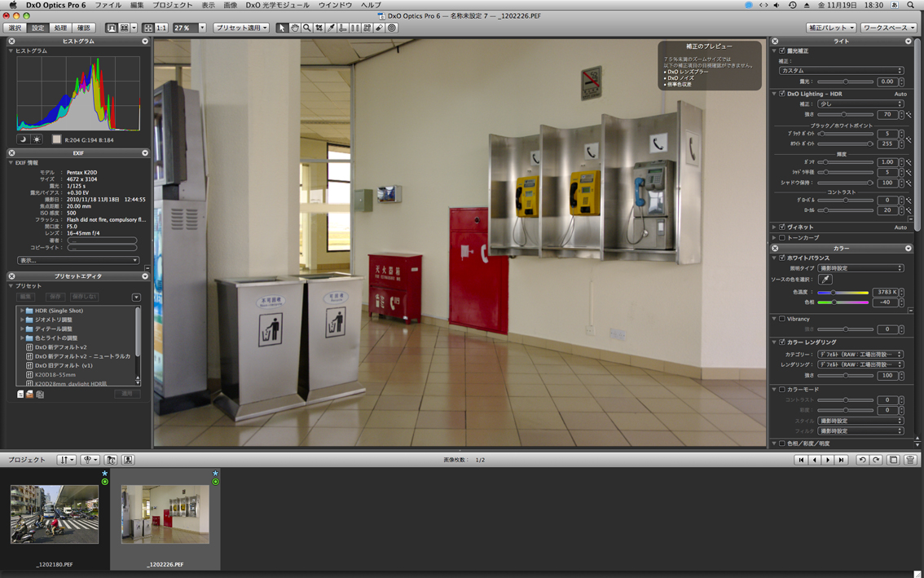Click the 色温度 slider

(843, 292)
